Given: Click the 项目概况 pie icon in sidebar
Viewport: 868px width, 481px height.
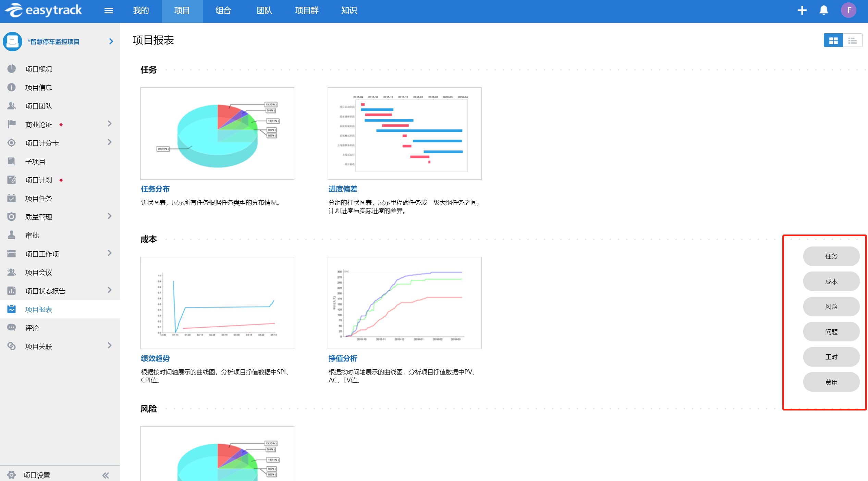Looking at the screenshot, I should [x=12, y=69].
